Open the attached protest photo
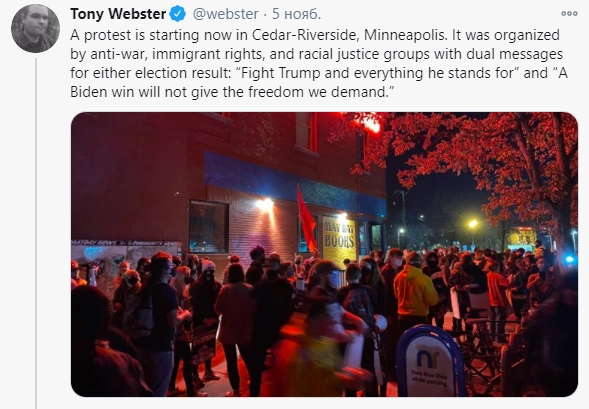 point(324,254)
